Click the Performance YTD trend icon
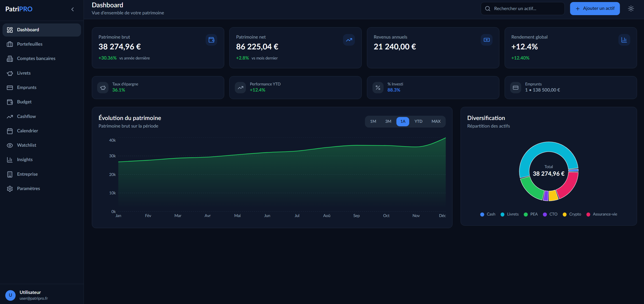 pyautogui.click(x=240, y=88)
